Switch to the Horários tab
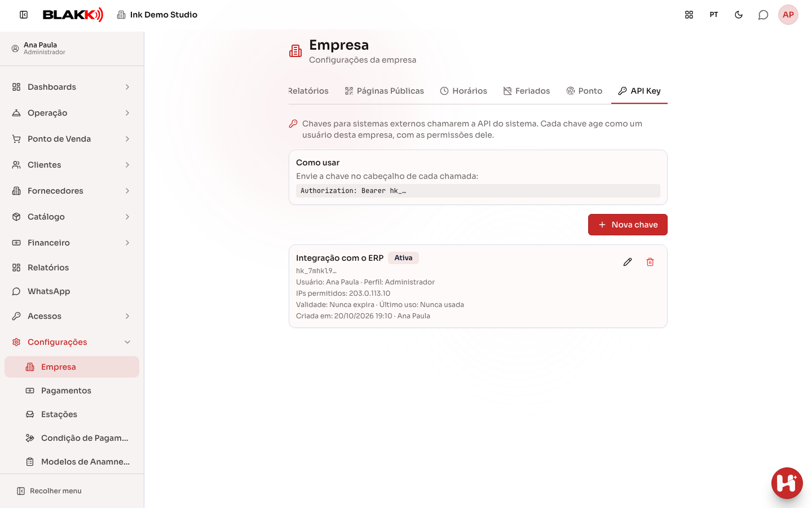This screenshot has width=812, height=508. [464, 91]
